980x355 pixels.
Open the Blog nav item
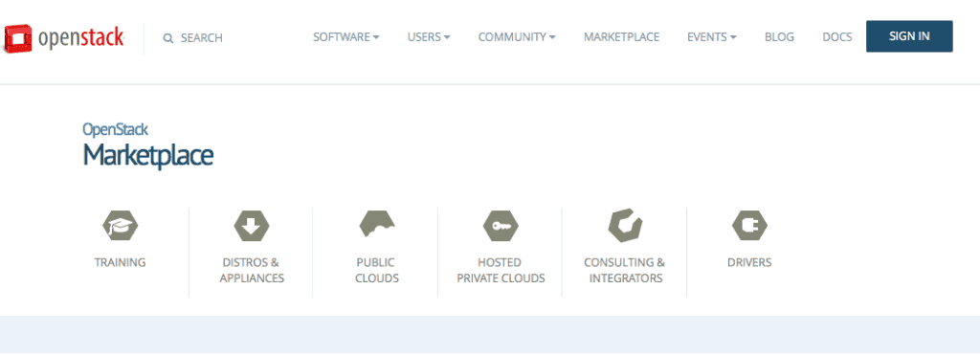(779, 37)
